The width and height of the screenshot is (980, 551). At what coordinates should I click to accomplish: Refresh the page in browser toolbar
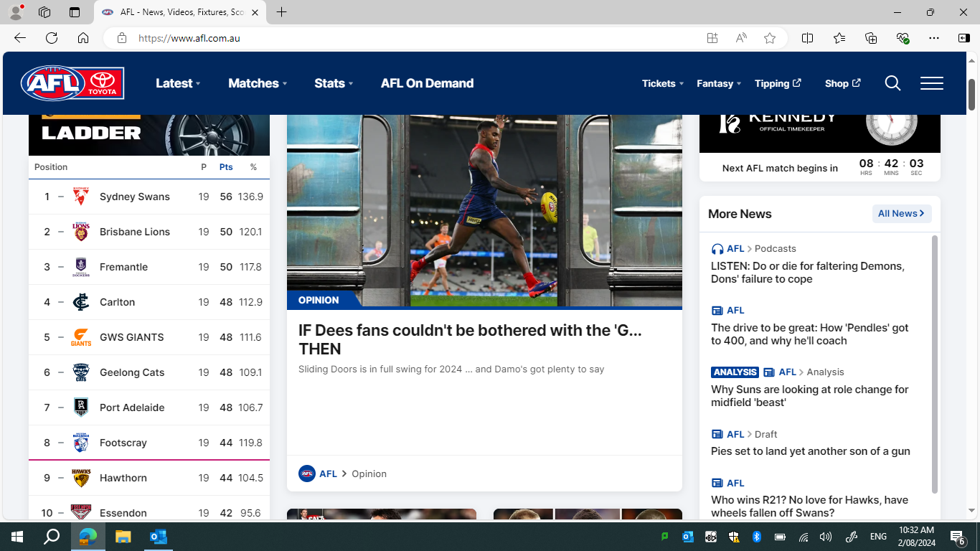(52, 38)
